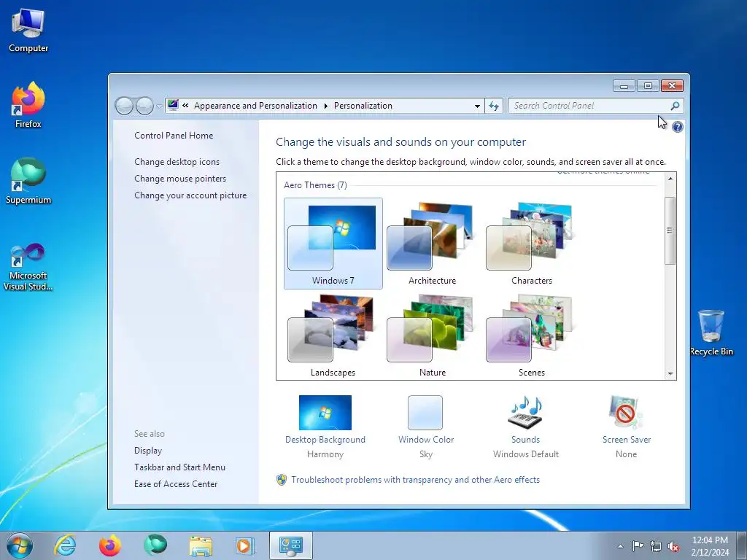Launch Firefox from the taskbar
Viewport: 747px width, 560px height.
[110, 545]
